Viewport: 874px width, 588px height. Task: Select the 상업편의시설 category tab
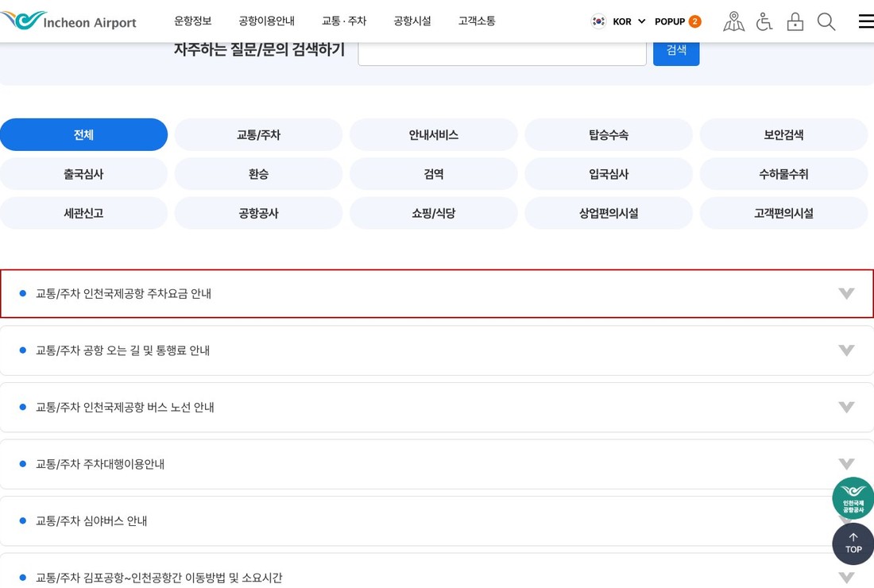coord(609,213)
